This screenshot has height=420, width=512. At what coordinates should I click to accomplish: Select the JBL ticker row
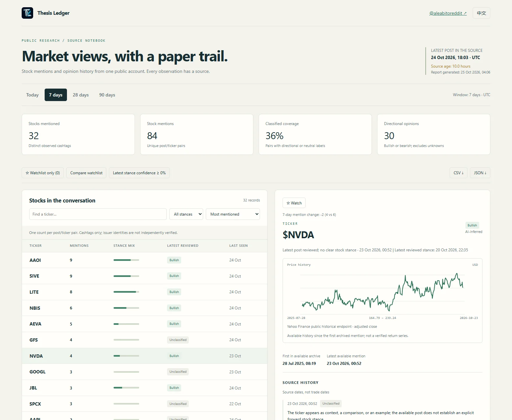(144, 388)
